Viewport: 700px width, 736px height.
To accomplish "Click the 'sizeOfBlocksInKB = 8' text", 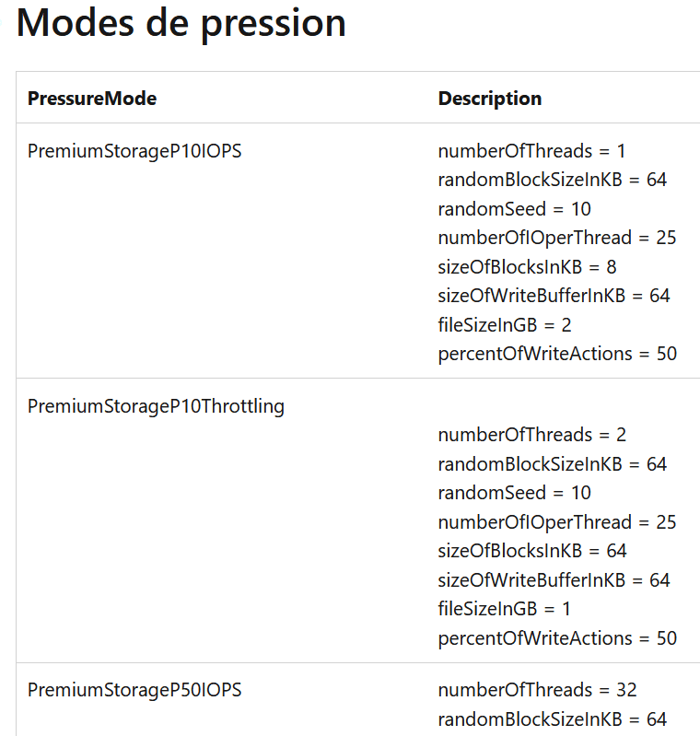I will coord(527,267).
